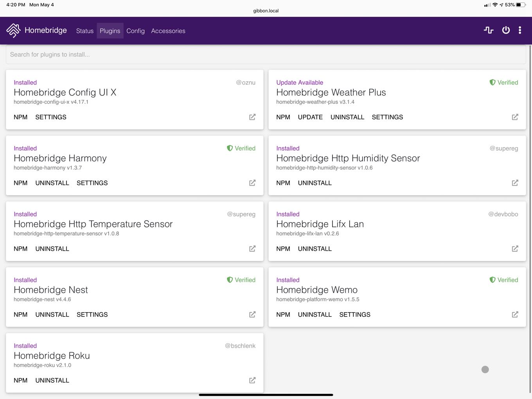The height and width of the screenshot is (399, 532).
Task: Click Verified shield icon on Homebridge Wemo
Action: coord(492,280)
